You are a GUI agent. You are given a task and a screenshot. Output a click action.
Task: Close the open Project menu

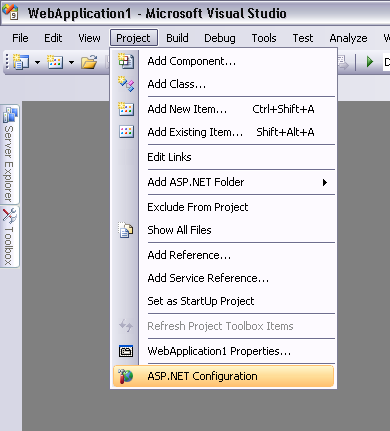(134, 38)
